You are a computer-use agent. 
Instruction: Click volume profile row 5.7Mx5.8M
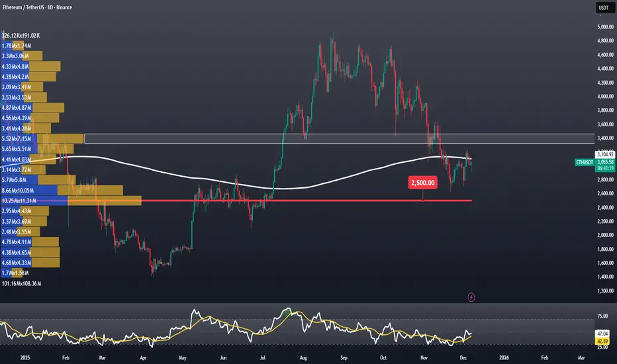pos(38,180)
